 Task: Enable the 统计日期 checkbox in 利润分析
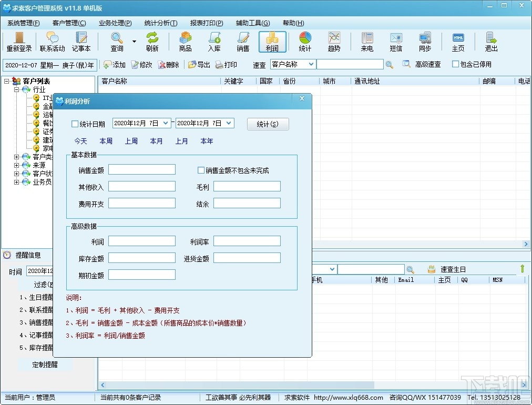(75, 124)
